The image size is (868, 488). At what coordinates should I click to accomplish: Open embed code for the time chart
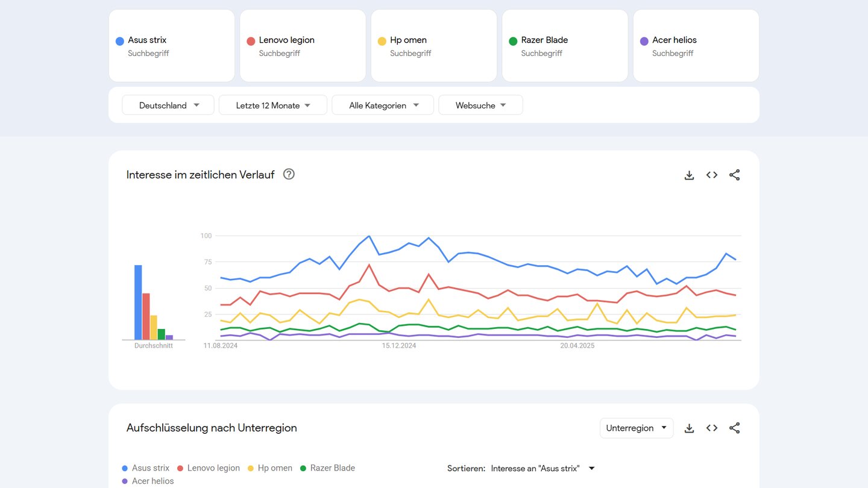tap(712, 175)
